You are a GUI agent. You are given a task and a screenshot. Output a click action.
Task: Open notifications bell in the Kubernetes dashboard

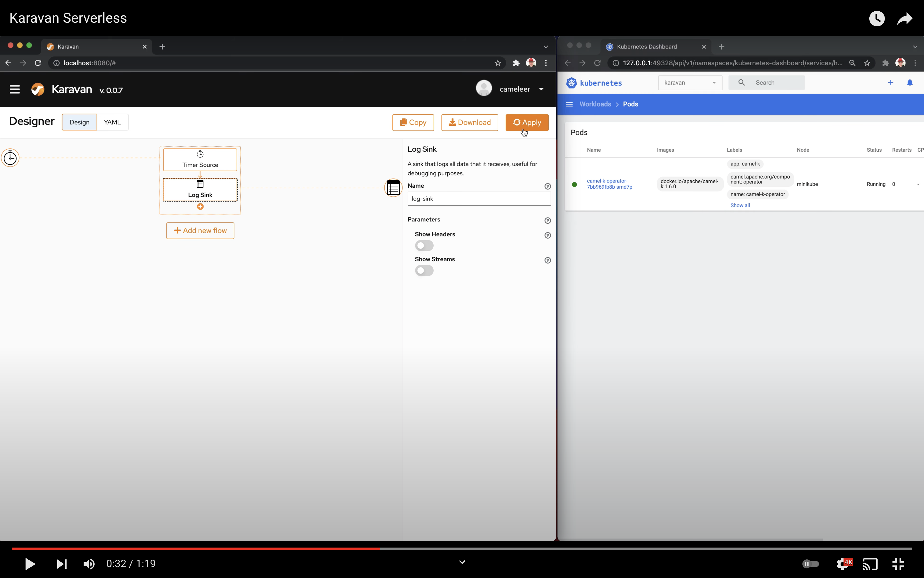point(910,82)
